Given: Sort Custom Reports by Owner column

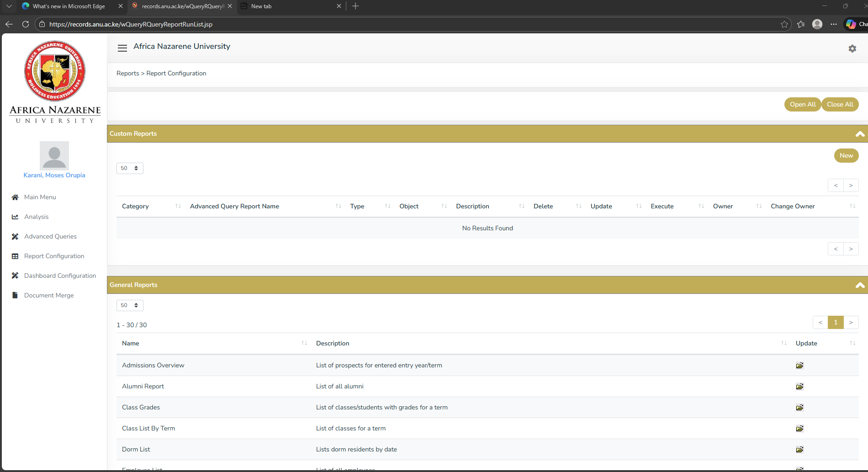Looking at the screenshot, I should [x=759, y=206].
